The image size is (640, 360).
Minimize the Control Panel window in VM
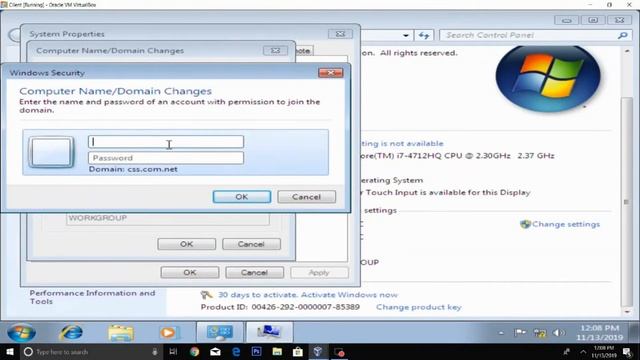pyautogui.click(x=567, y=20)
